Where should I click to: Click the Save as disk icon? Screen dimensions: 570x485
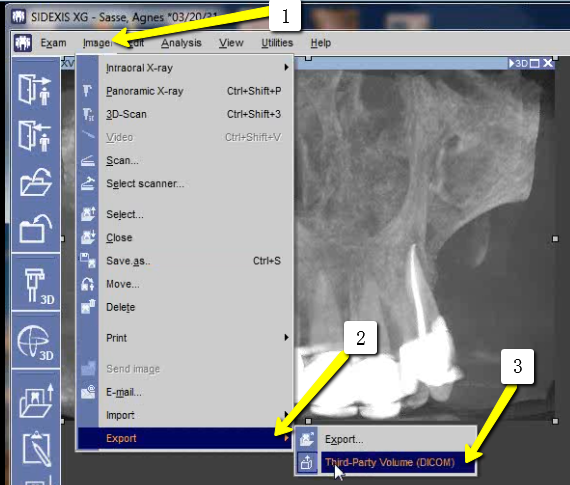coord(88,260)
